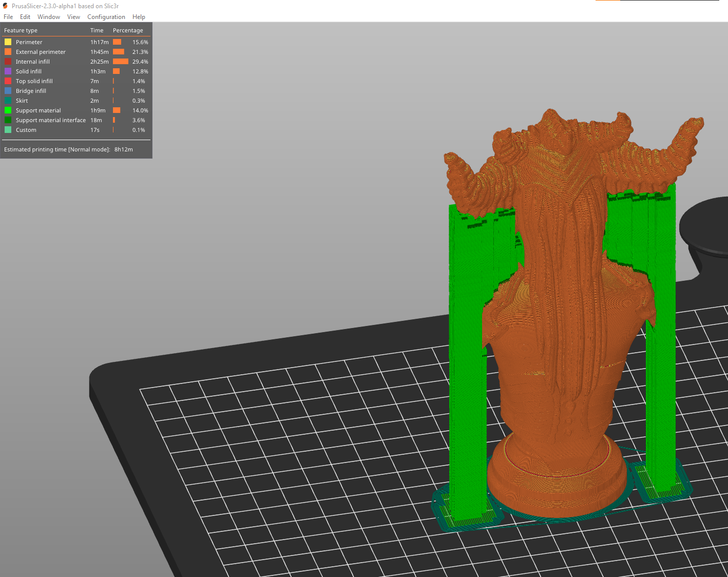Click the red Top solid infill swatch
Viewport: 728px width, 577px height.
tap(8, 81)
